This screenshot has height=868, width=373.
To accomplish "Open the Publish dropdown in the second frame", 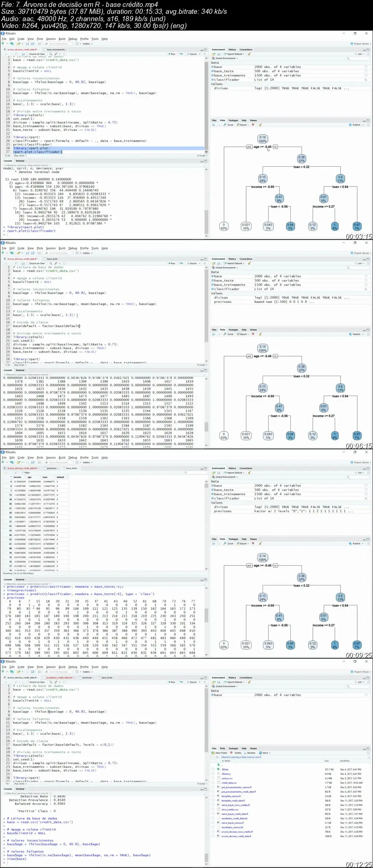I will pos(356,334).
